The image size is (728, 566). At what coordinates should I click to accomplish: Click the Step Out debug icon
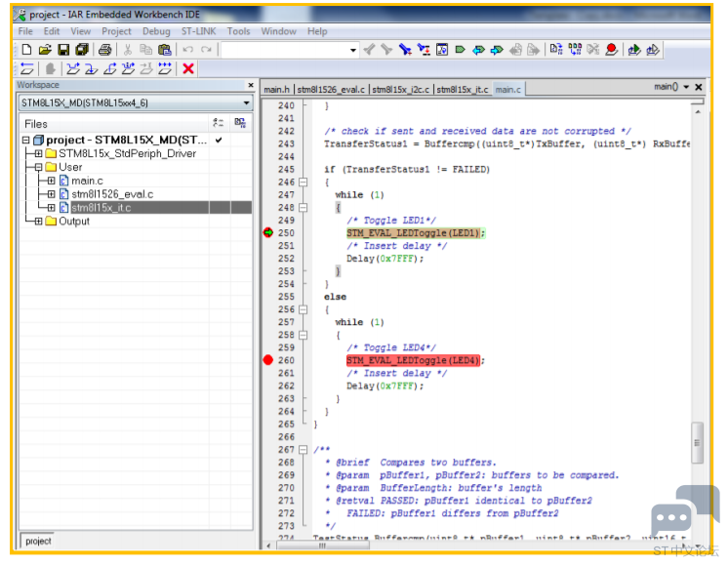[x=109, y=69]
